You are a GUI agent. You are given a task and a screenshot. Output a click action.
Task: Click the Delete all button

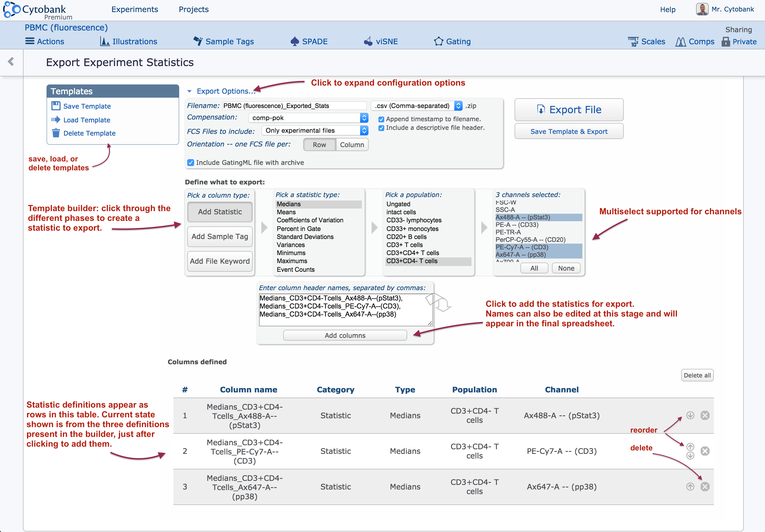[x=697, y=375]
